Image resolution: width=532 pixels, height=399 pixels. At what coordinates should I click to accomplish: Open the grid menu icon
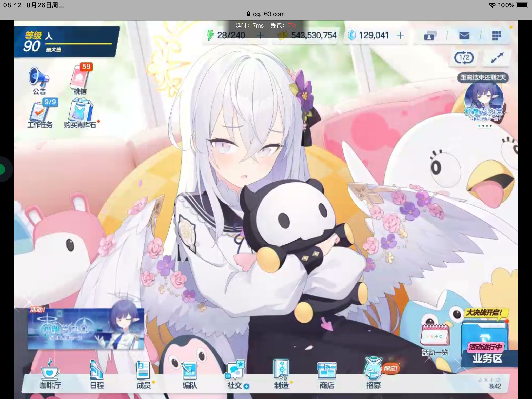(x=496, y=36)
